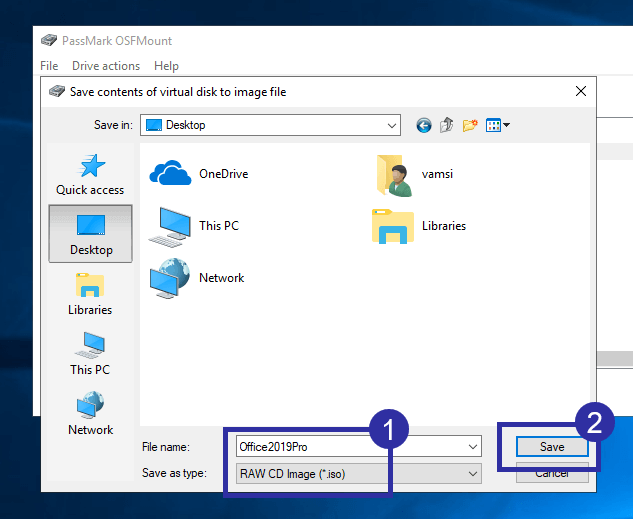Select the OneDrive item in file list
Viewport: 633px width, 519px height.
point(199,174)
